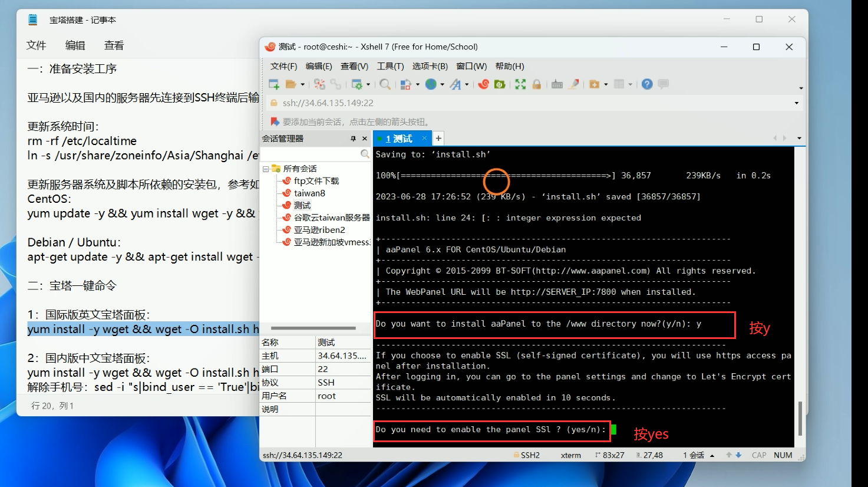The image size is (868, 487).
Task: Open the 编辑 menu in Notepad
Action: click(x=75, y=45)
